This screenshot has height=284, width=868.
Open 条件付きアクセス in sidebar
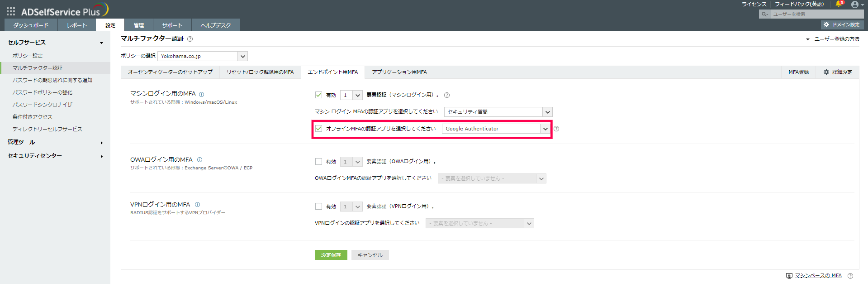point(33,117)
